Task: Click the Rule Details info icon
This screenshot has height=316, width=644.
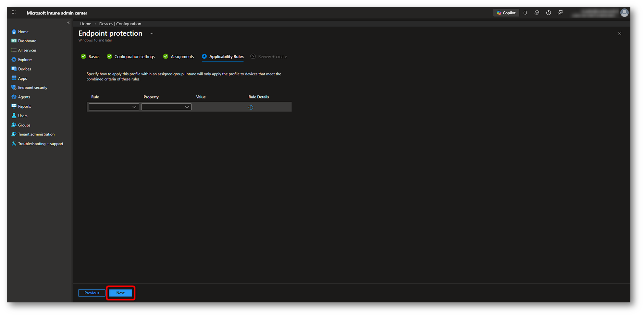Action: pos(251,107)
